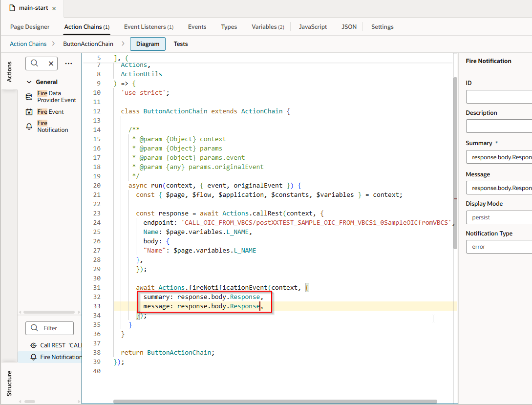This screenshot has height=405, width=532.
Task: Switch to the Page Designer tab
Action: [x=30, y=27]
